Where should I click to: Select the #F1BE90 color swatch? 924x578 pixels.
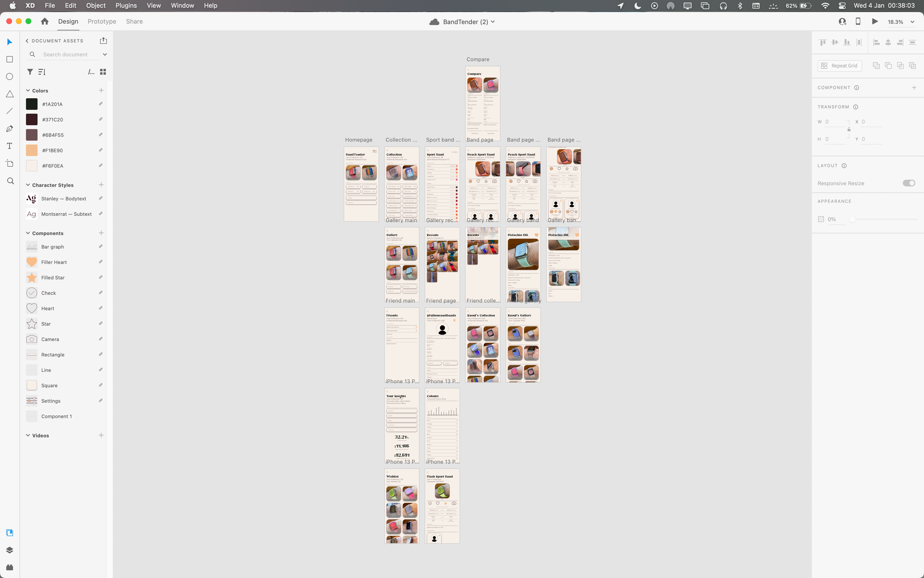[x=32, y=150]
